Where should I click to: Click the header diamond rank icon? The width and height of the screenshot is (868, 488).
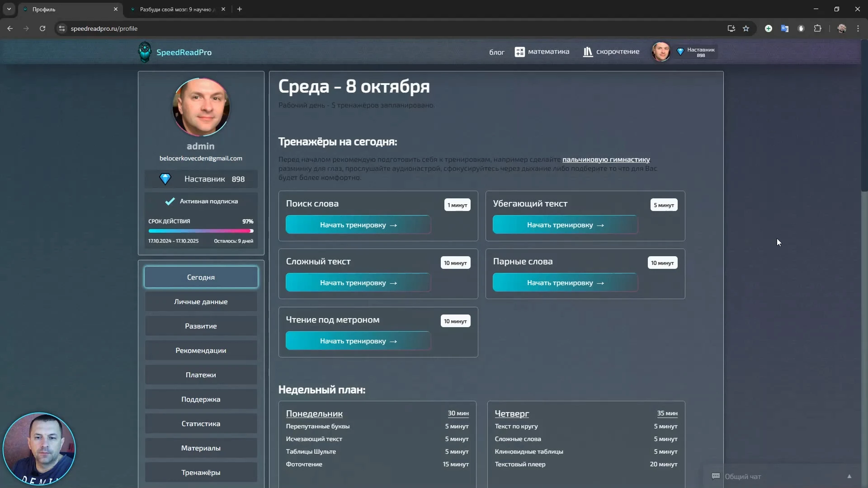(x=680, y=52)
